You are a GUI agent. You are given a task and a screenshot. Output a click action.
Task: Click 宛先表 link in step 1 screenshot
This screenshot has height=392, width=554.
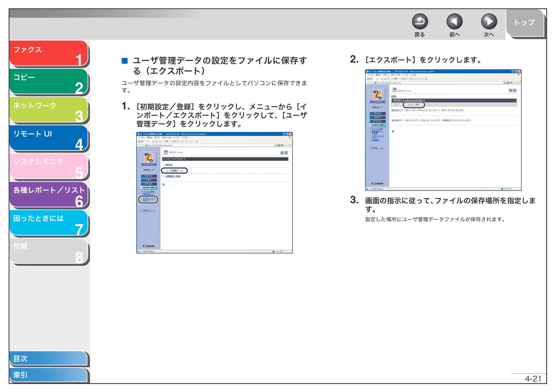point(169,165)
